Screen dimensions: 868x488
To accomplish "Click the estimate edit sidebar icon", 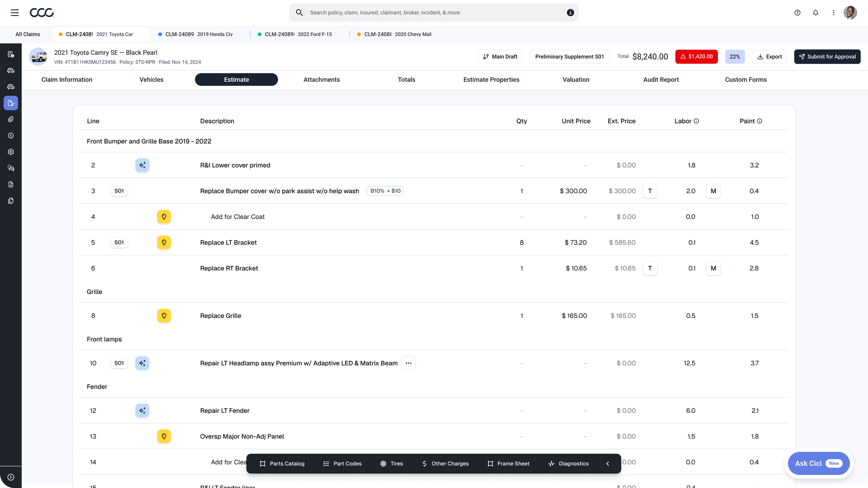I will (x=11, y=103).
